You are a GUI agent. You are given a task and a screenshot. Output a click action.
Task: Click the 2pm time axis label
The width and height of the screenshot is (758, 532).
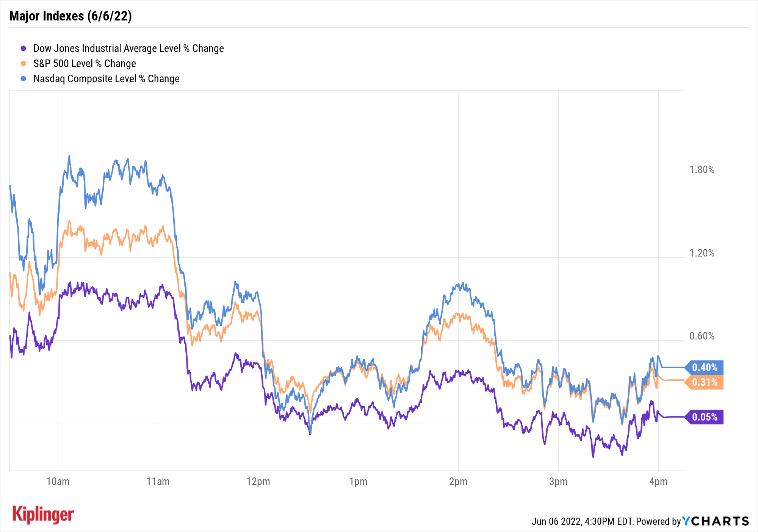point(458,482)
